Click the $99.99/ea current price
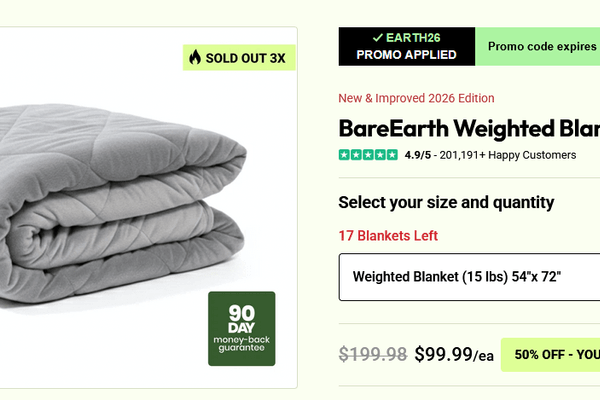The width and height of the screenshot is (600, 400). click(x=454, y=354)
